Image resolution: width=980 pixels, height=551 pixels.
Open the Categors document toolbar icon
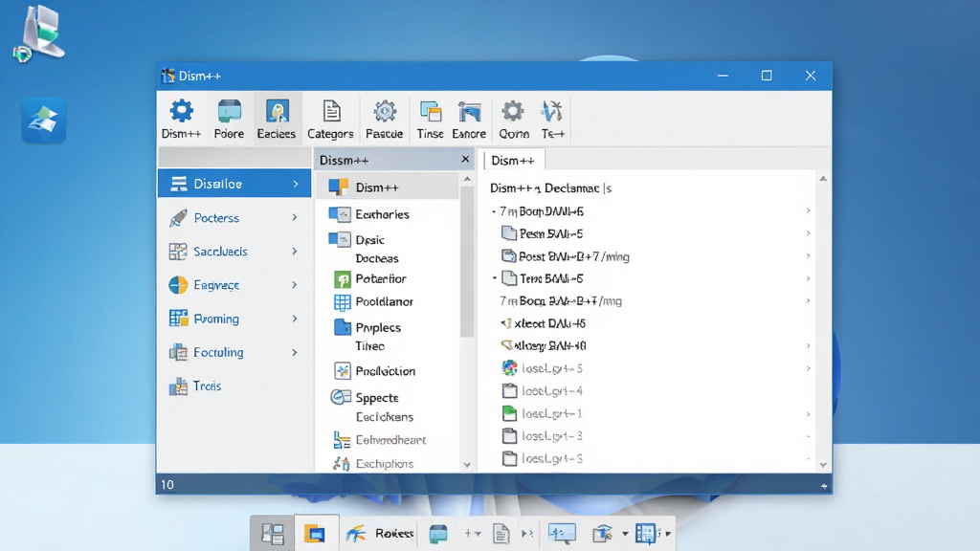[330, 118]
